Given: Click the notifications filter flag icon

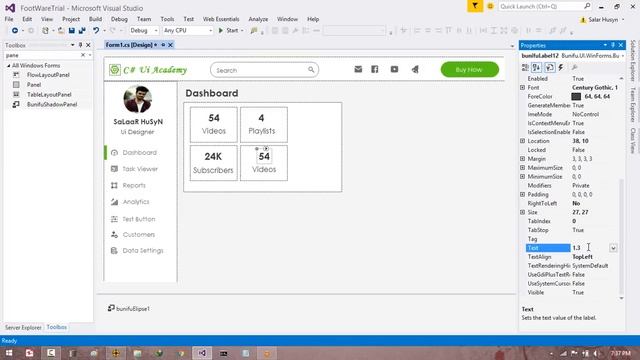Looking at the screenshot, I should tap(475, 6).
